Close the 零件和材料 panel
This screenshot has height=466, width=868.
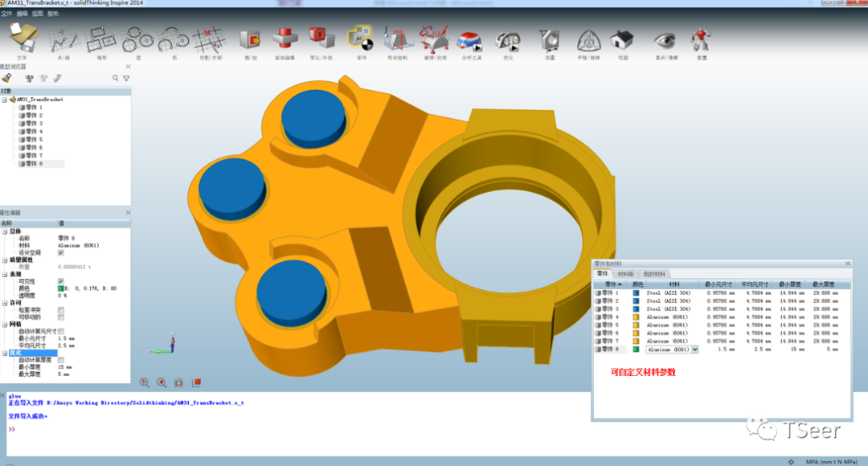(x=847, y=263)
